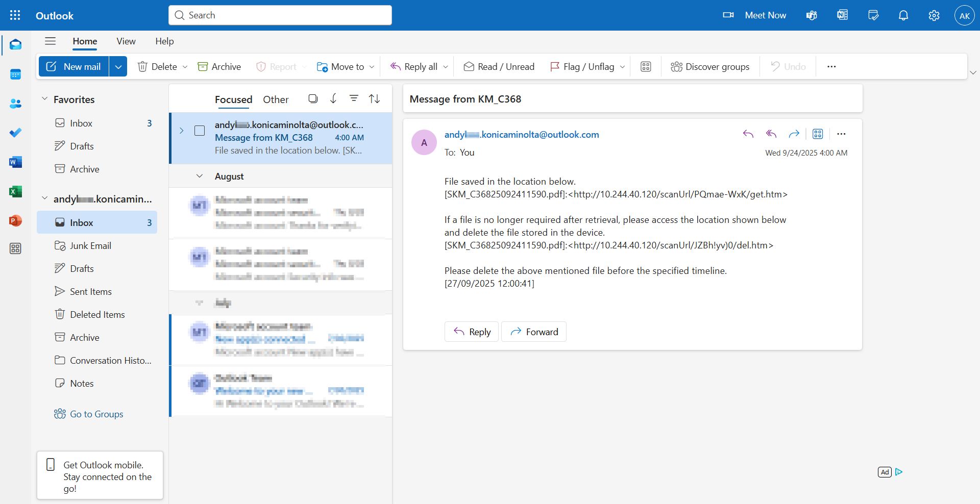Open the Go to Groups link
Image resolution: width=980 pixels, height=504 pixels.
pyautogui.click(x=96, y=414)
